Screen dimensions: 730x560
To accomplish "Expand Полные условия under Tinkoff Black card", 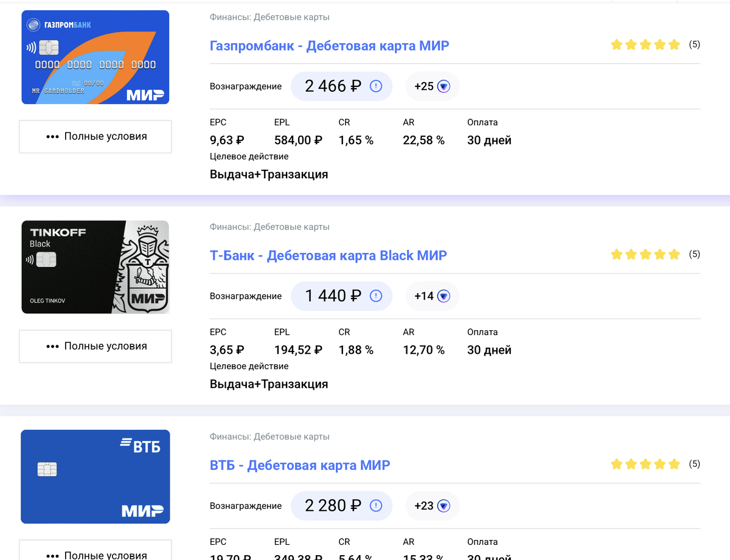I will point(96,346).
